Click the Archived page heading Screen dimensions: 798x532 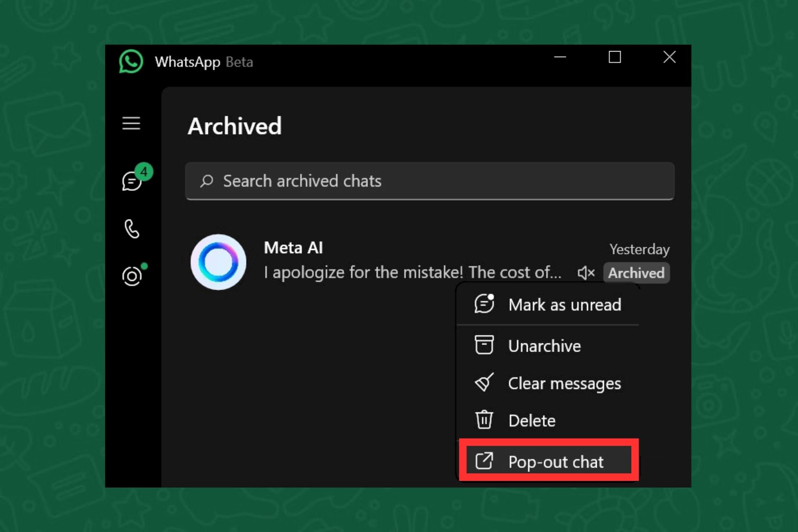point(235,126)
